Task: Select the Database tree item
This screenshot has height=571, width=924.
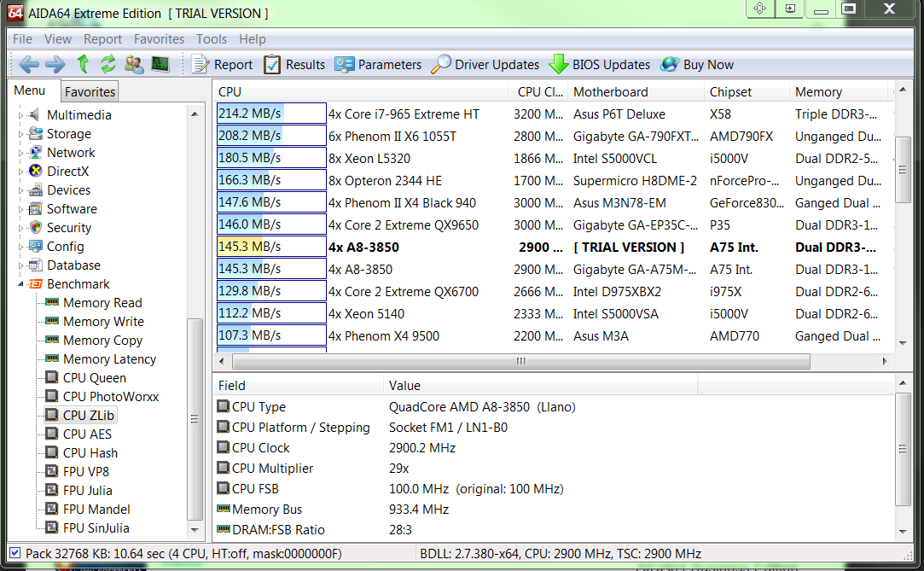Action: [x=73, y=265]
